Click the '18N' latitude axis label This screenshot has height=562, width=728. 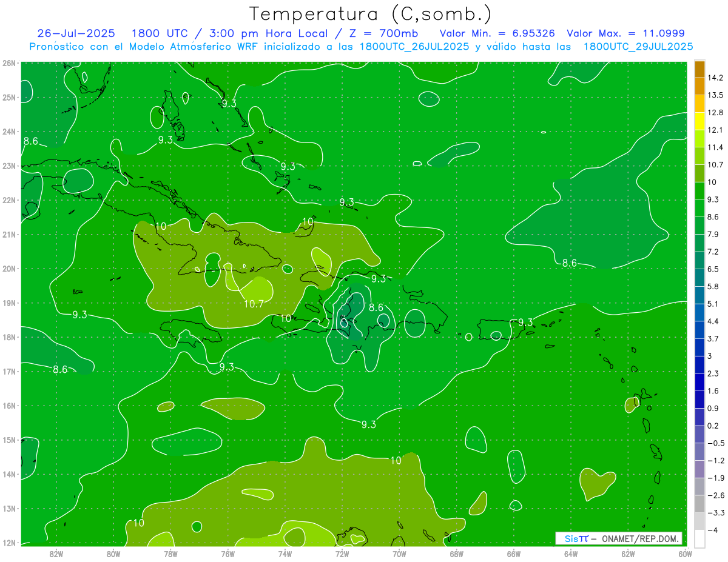8,337
